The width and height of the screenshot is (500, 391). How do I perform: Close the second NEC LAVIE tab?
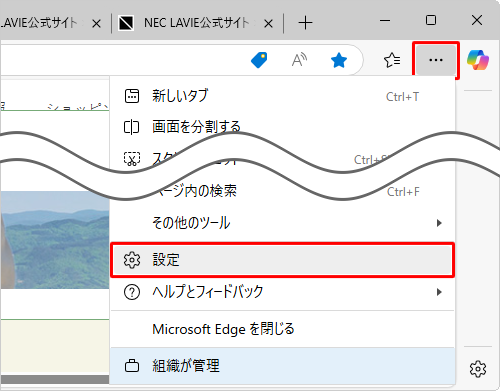(x=268, y=23)
